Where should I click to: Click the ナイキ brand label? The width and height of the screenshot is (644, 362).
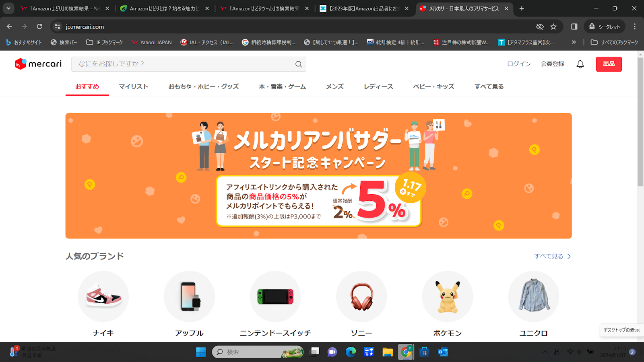[x=103, y=333]
